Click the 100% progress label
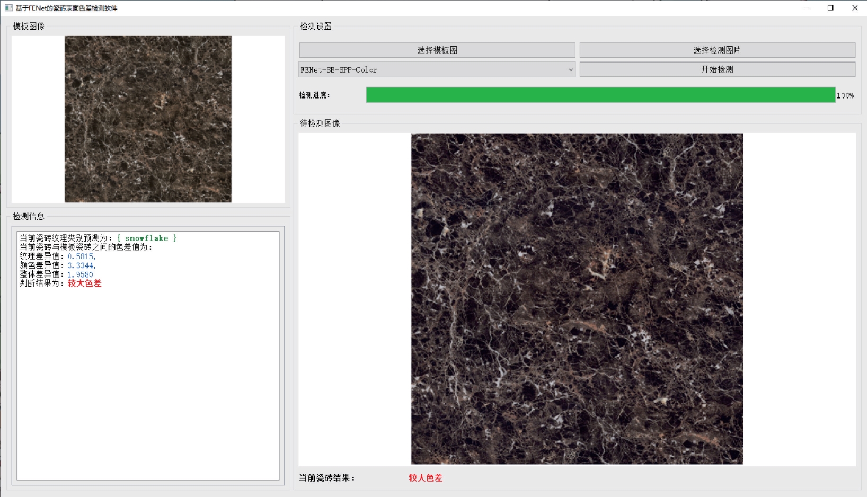The image size is (868, 497). click(x=845, y=96)
